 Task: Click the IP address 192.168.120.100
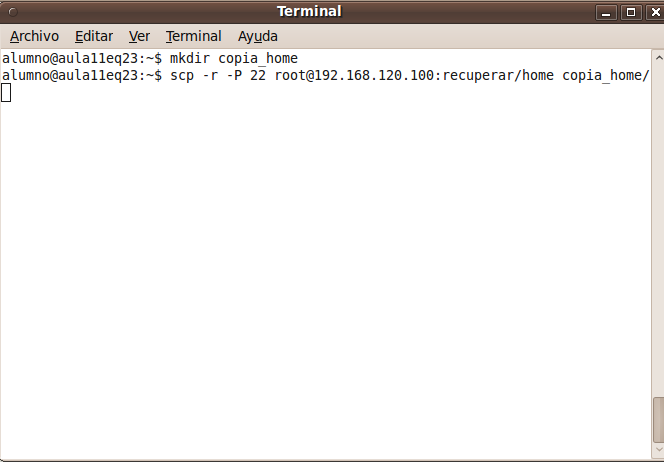coord(374,75)
